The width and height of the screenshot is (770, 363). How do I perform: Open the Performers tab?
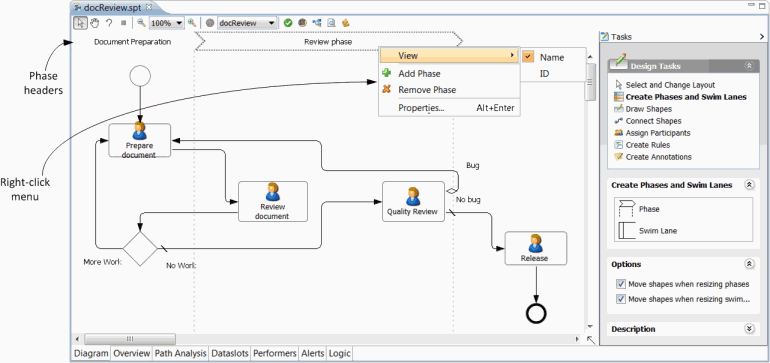[x=275, y=353]
